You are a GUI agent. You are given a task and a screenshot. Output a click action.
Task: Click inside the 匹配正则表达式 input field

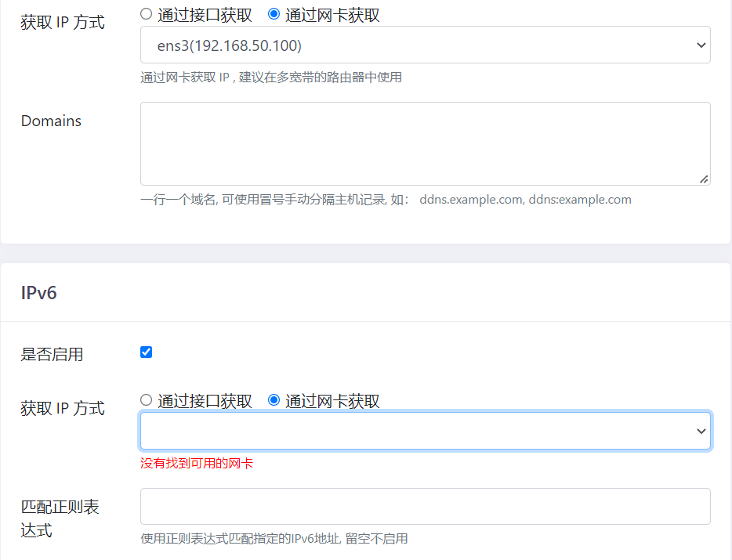(x=423, y=506)
